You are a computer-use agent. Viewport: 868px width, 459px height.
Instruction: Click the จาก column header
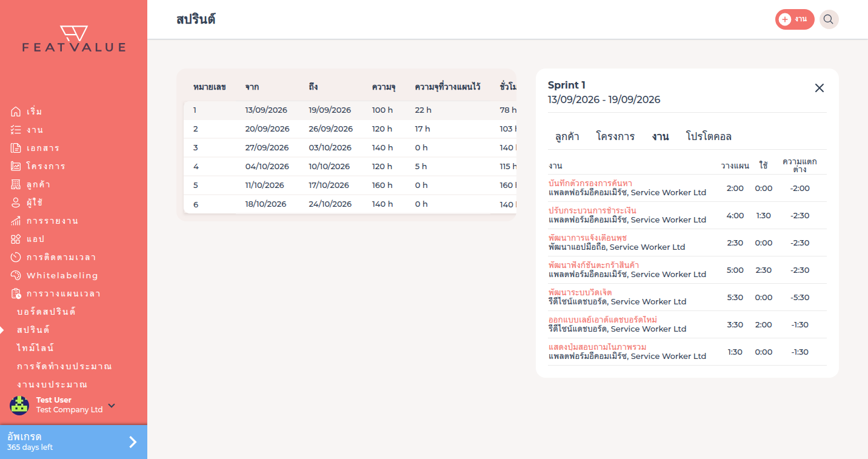(x=252, y=87)
